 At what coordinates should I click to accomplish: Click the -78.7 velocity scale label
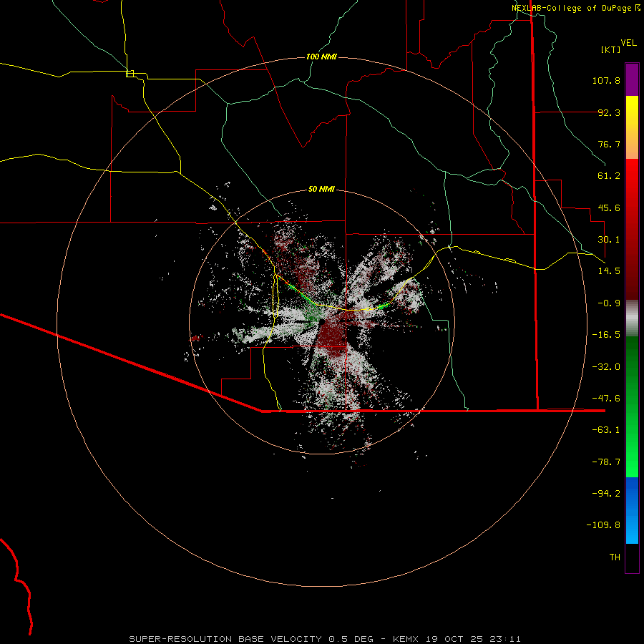606,462
